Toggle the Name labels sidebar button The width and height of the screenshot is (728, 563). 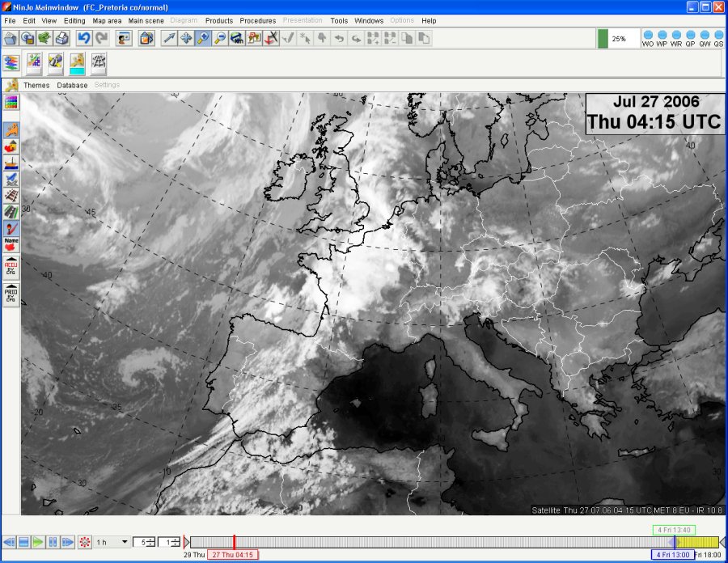click(11, 244)
